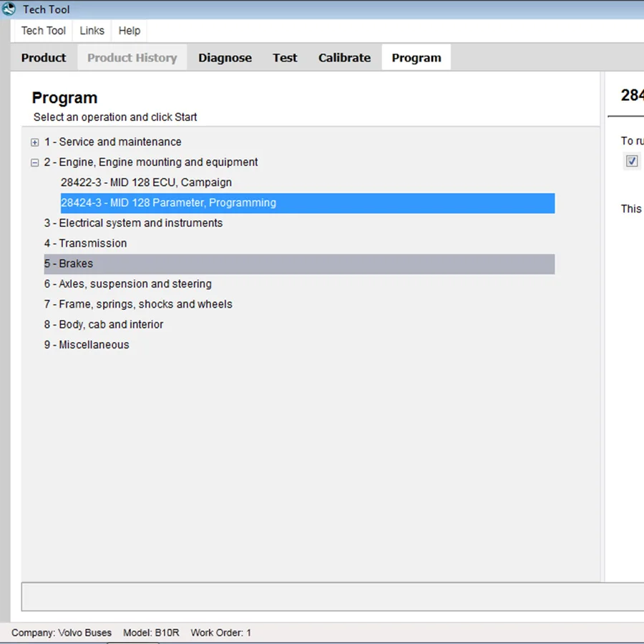Select 4 - Transmission
This screenshot has height=644, width=644.
[85, 243]
